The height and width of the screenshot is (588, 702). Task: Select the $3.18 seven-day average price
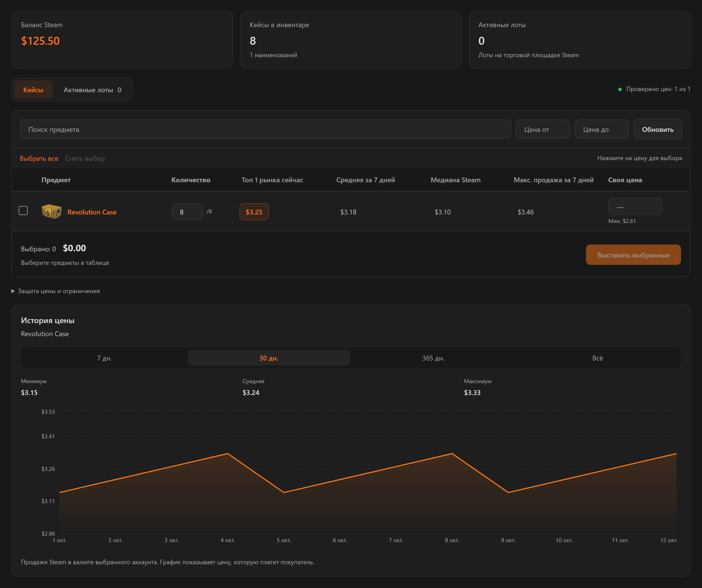tap(348, 212)
